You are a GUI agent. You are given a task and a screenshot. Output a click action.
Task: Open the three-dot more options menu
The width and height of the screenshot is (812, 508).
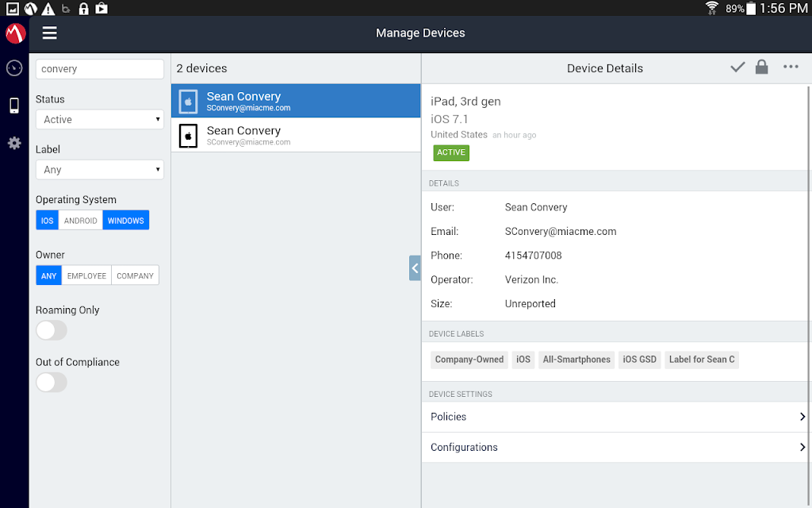pos(791,67)
